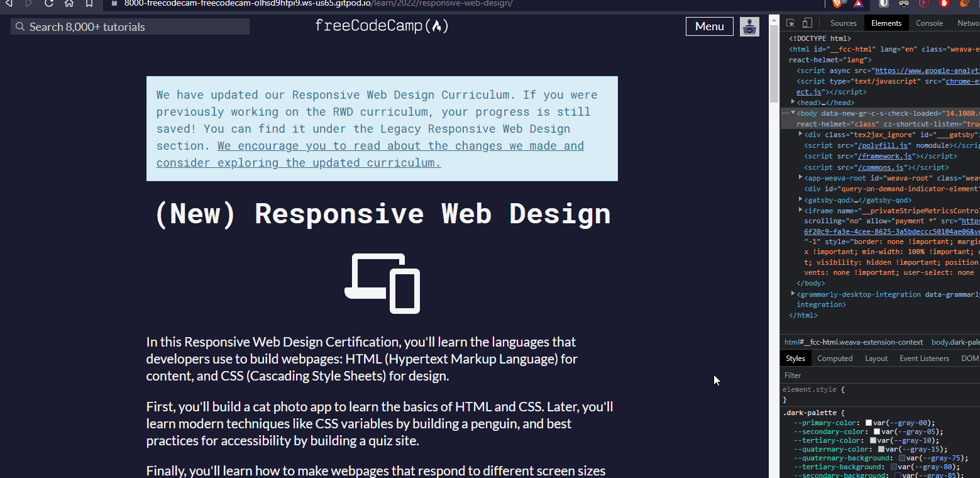980x478 pixels.
Task: Focus the Styles Filter input
Action: pyautogui.click(x=880, y=375)
